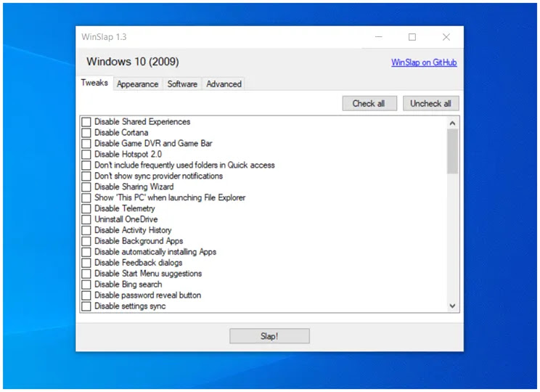
Task: Switch to the Tweaks tab
Action: [94, 83]
